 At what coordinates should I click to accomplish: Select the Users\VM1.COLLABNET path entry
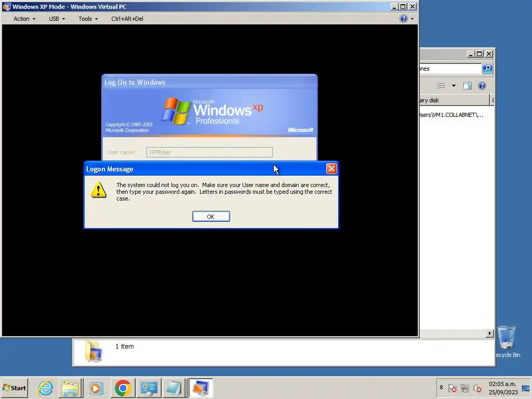[451, 115]
